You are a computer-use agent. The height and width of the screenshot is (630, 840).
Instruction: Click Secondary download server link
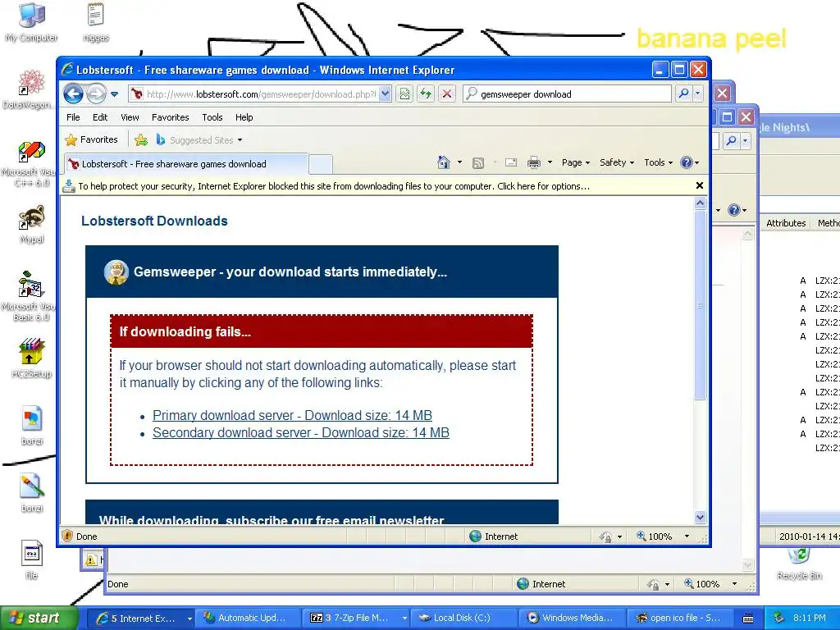300,432
